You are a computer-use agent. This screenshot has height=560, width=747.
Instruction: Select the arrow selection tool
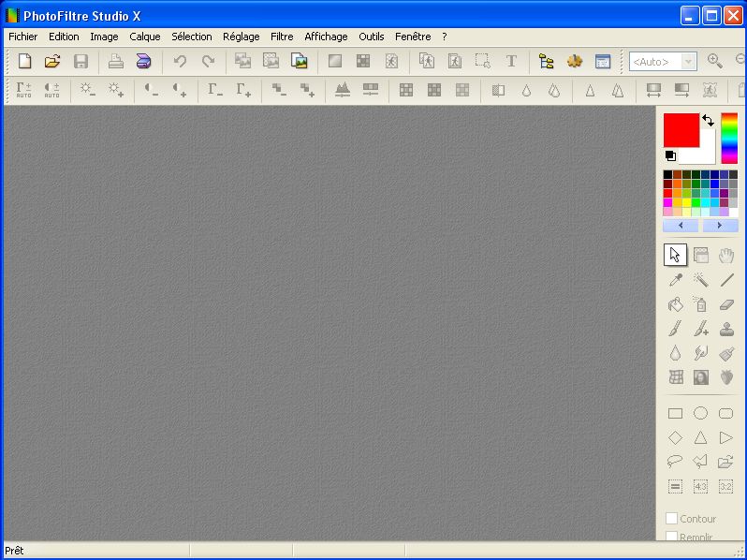click(675, 255)
